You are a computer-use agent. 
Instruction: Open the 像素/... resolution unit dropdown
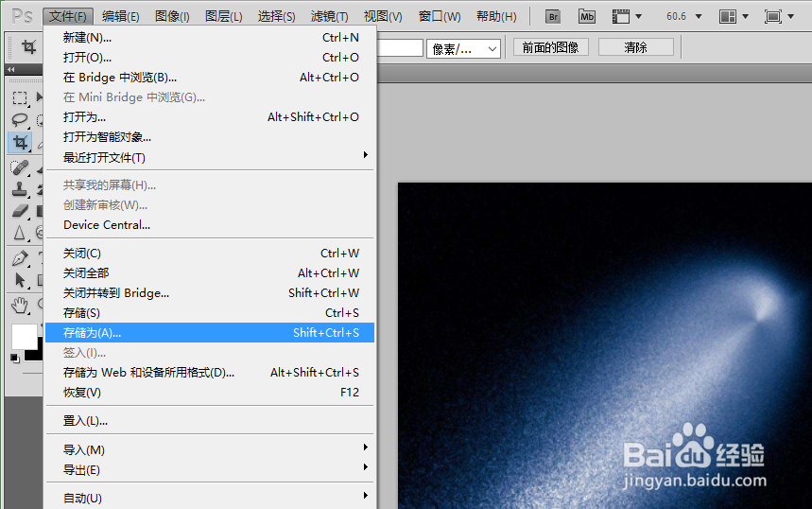click(463, 49)
